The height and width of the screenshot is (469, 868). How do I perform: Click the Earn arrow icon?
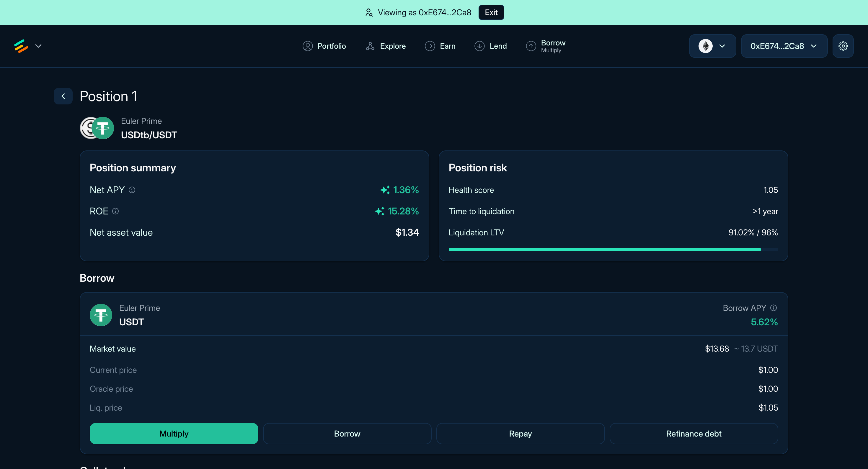pyautogui.click(x=430, y=46)
